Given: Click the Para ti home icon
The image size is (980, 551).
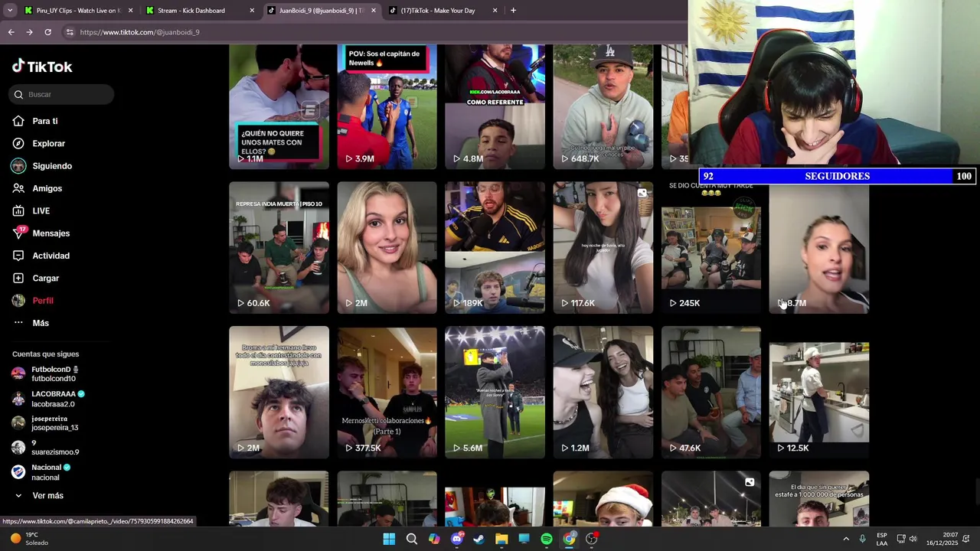Looking at the screenshot, I should click(x=18, y=121).
